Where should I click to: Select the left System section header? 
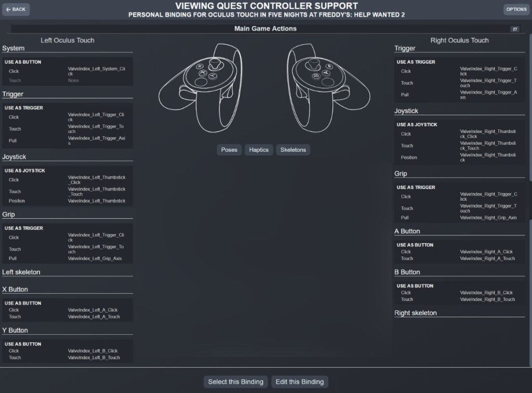[x=68, y=48]
